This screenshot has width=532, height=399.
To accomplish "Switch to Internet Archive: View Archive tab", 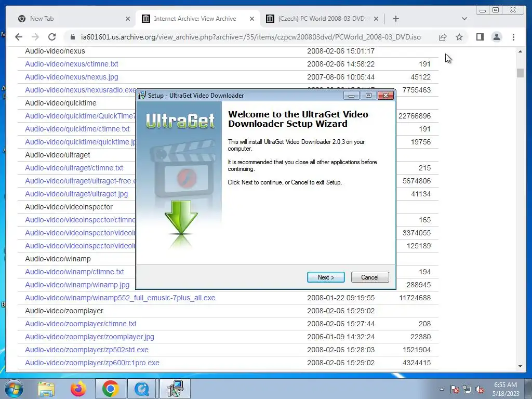I will coord(198,19).
